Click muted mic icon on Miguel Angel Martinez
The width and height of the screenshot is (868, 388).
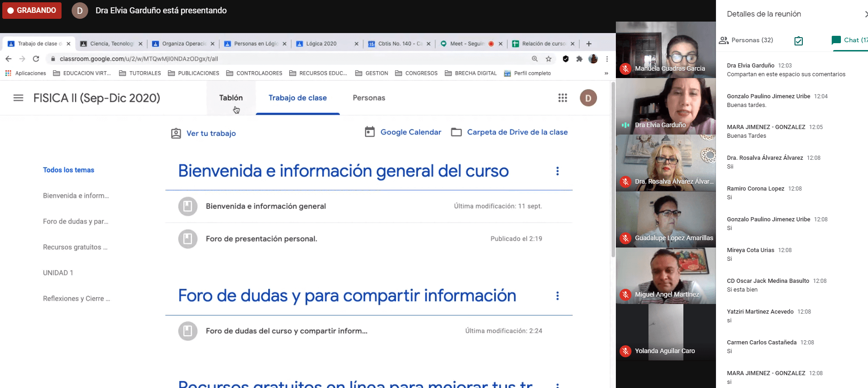625,295
